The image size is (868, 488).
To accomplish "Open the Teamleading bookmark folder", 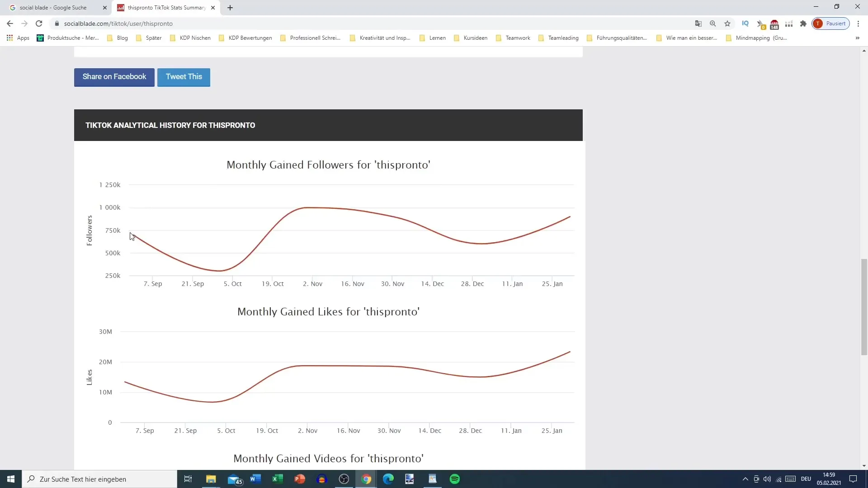I will click(x=559, y=38).
